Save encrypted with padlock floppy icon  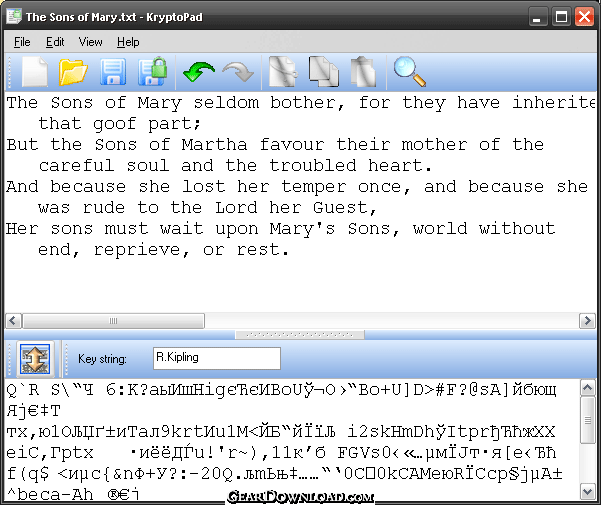(153, 71)
